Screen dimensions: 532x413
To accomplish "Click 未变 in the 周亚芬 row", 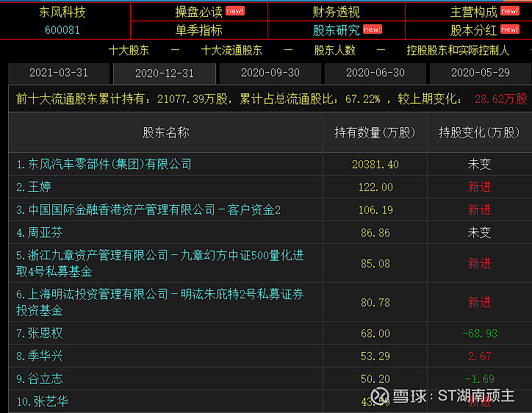I will pos(479,233).
